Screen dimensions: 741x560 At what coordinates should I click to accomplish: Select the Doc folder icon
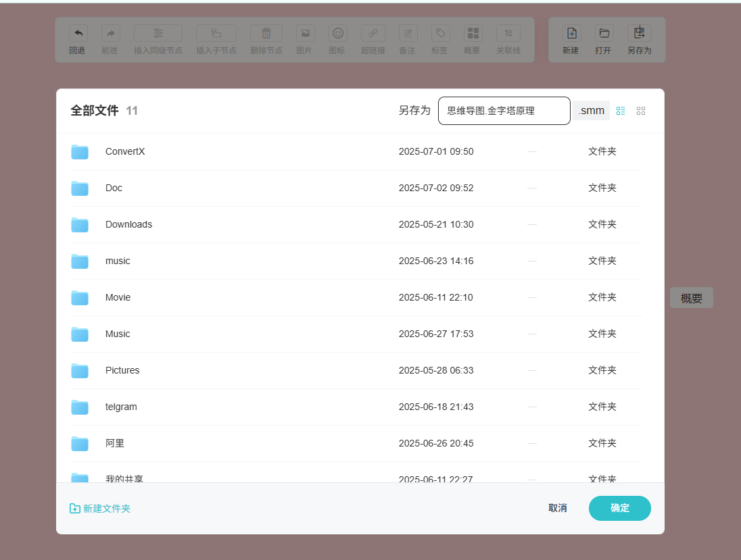click(80, 188)
